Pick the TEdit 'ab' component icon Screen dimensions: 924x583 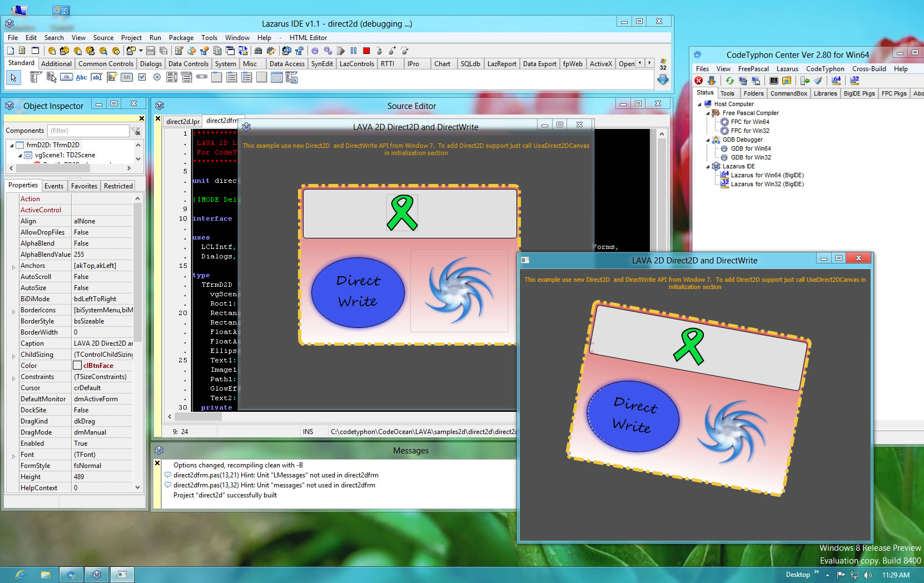(97, 77)
